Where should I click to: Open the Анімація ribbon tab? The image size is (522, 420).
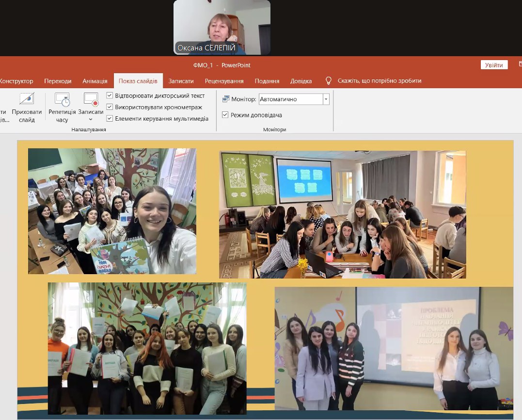click(x=95, y=81)
